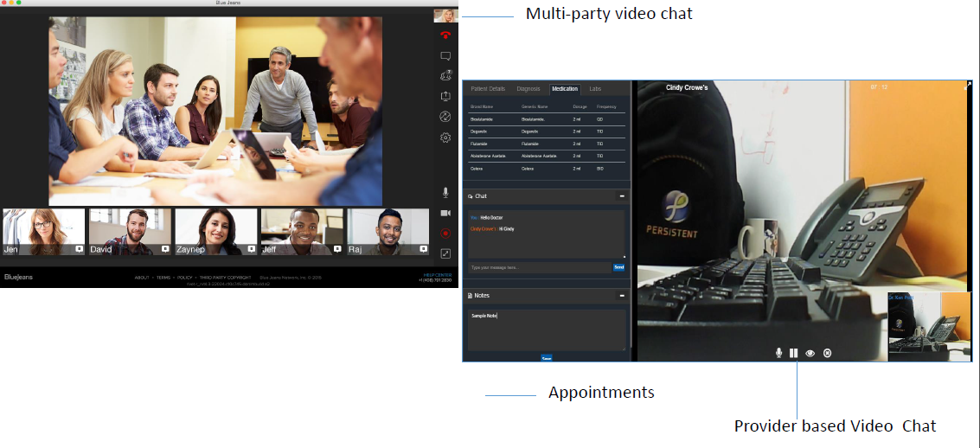
Task: Hang up with the red phone icon
Action: (x=445, y=35)
